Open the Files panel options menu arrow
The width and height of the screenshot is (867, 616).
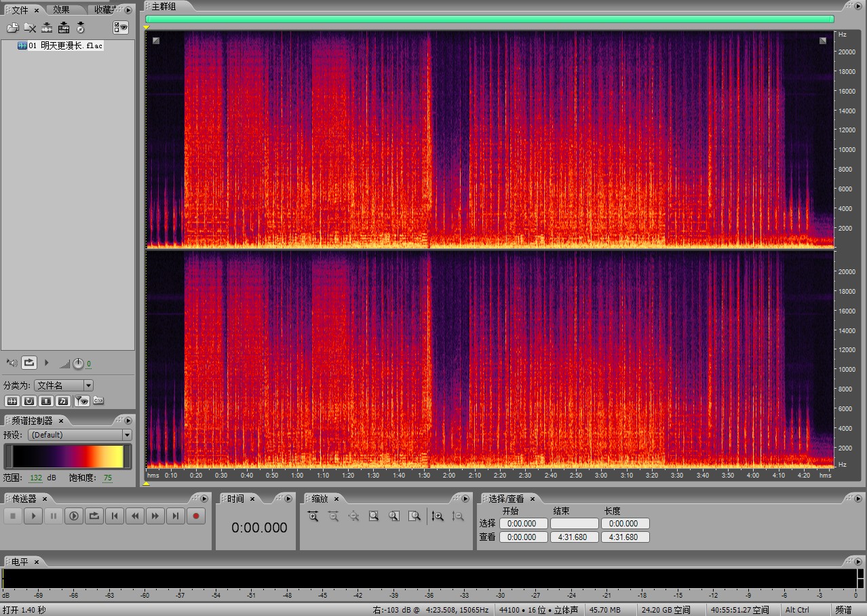tap(128, 9)
